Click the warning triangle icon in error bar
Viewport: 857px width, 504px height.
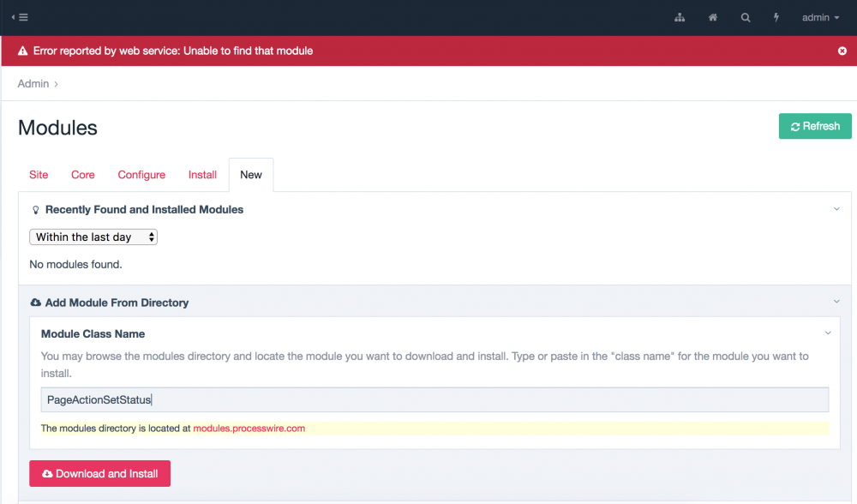[x=22, y=51]
